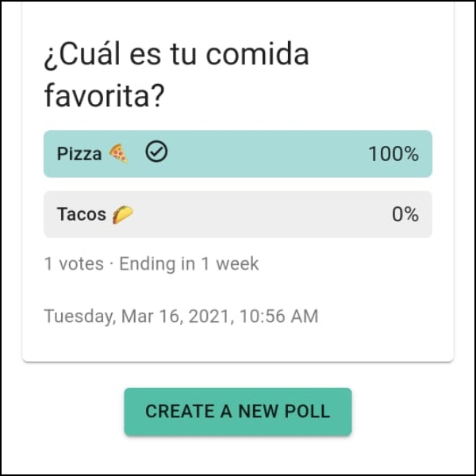Select the Tacos poll option
Viewport: 476px width, 476px height.
point(237,214)
